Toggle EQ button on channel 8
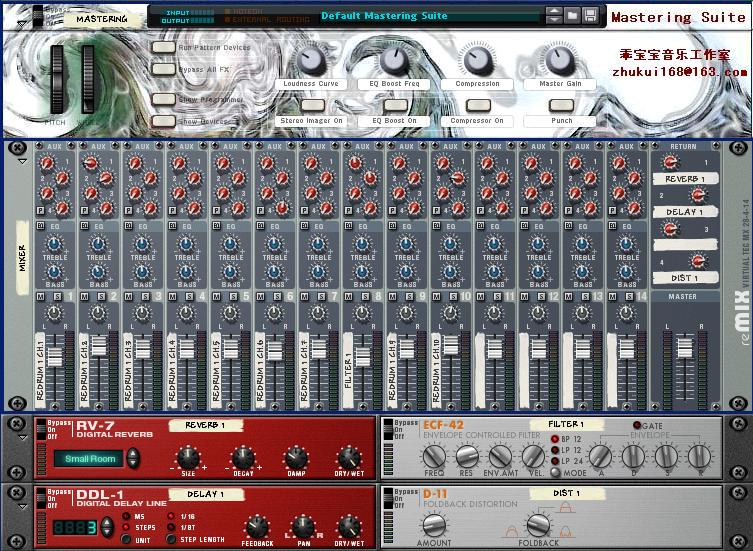Image resolution: width=753 pixels, height=551 pixels. tap(348, 226)
